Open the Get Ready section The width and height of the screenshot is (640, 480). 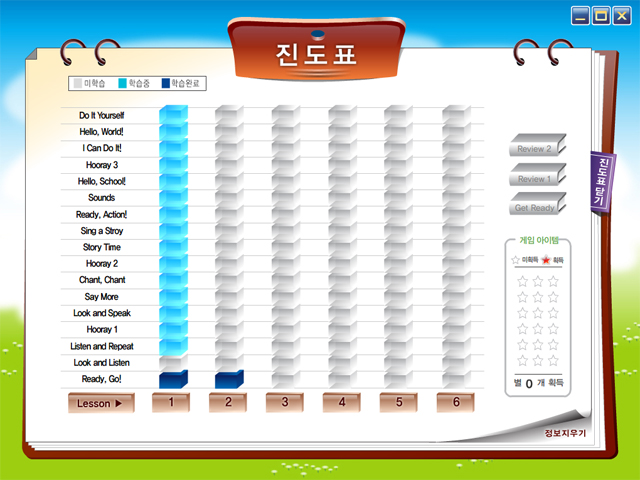pyautogui.click(x=535, y=207)
